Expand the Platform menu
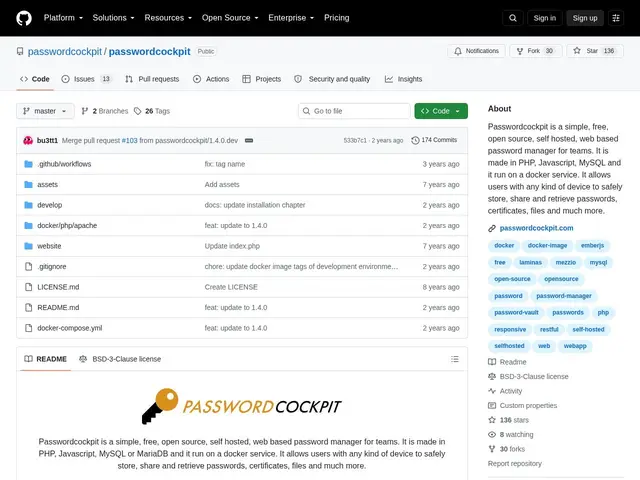This screenshot has width=640, height=480. [63, 18]
